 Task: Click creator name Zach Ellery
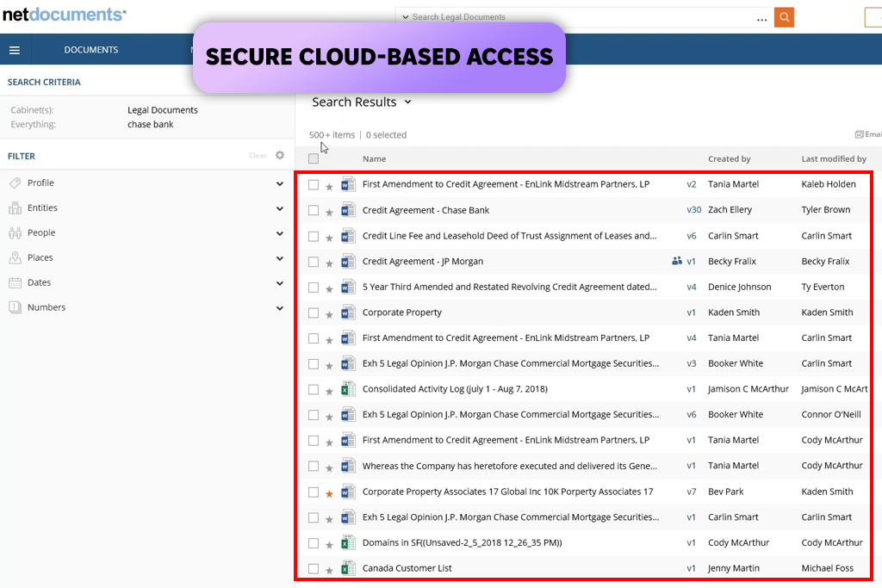pos(730,210)
